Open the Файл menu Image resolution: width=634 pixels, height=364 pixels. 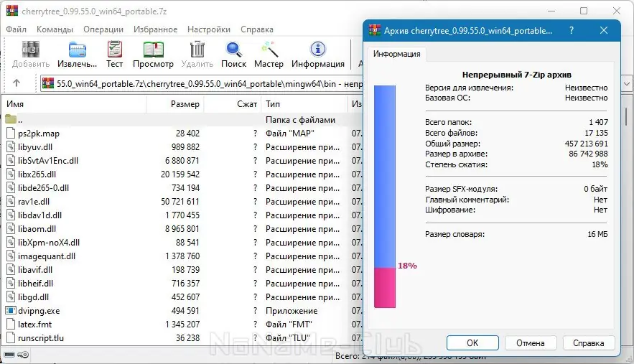click(17, 29)
